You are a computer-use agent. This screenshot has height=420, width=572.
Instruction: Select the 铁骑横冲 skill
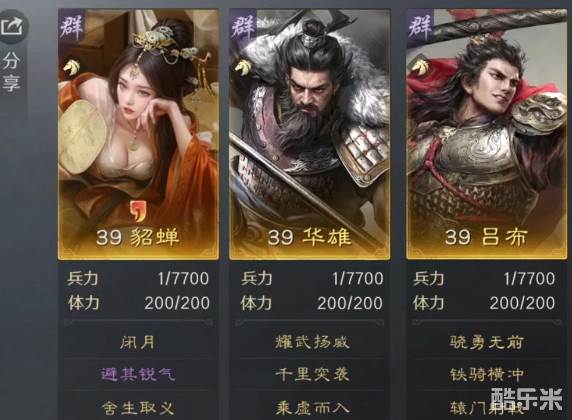point(487,374)
